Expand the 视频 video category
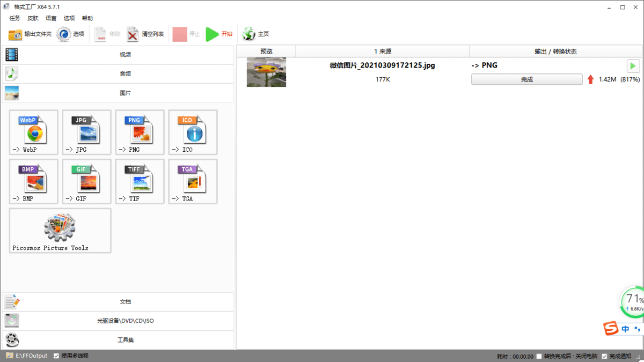Viewport: 644px width, 362px height. tap(125, 54)
